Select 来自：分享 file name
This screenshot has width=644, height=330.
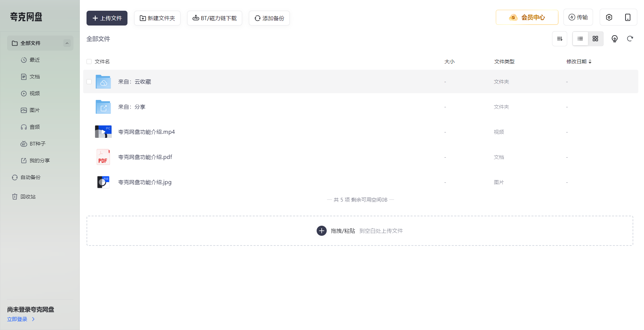click(x=132, y=107)
